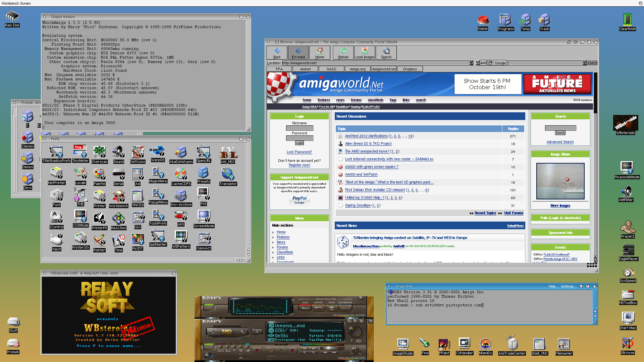Screen dimensions: 644x362
Task: Open TitleShadowPrefs in Prefs window
Action: (x=56, y=154)
